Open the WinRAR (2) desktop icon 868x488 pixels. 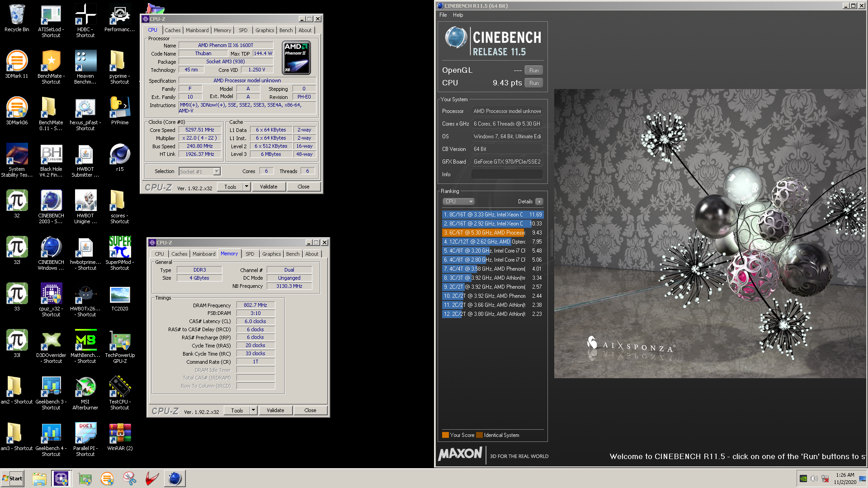click(x=120, y=437)
